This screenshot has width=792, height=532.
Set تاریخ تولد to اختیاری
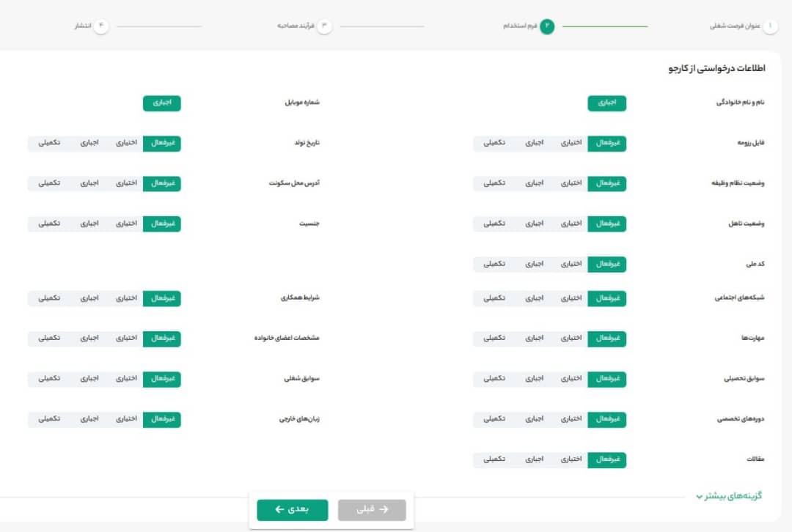[x=126, y=144]
